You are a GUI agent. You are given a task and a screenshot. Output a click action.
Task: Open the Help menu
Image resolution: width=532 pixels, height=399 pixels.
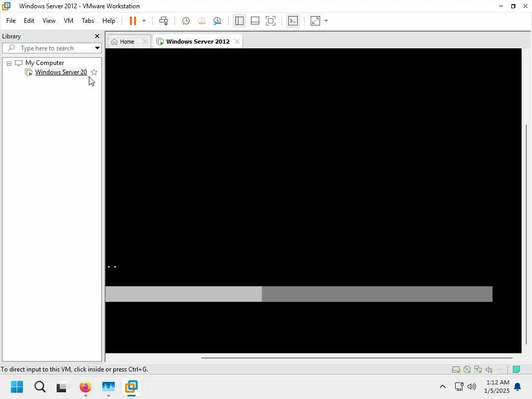tap(109, 21)
